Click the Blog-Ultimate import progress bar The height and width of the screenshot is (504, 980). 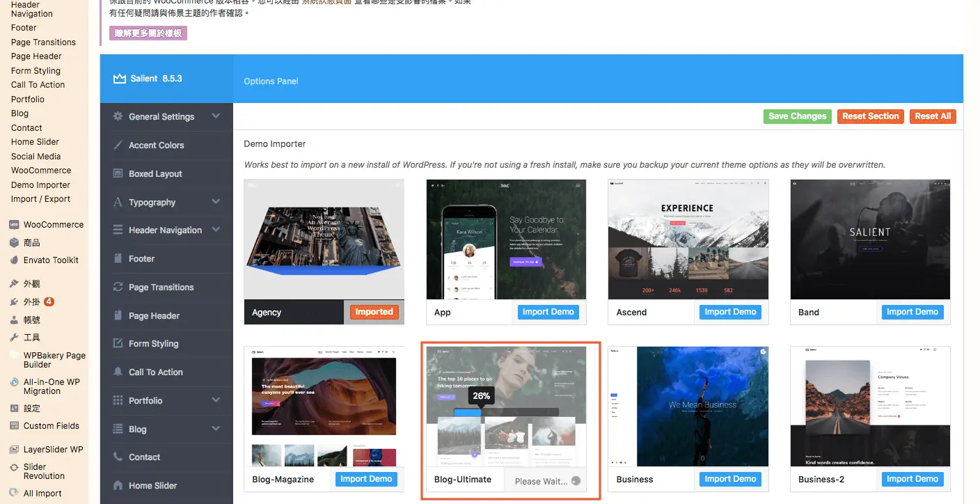pos(506,412)
